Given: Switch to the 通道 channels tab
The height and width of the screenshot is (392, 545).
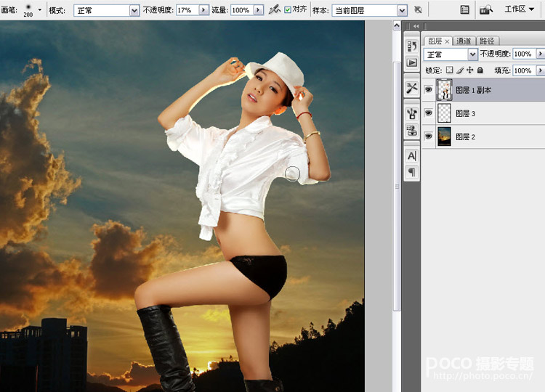Looking at the screenshot, I should [464, 41].
